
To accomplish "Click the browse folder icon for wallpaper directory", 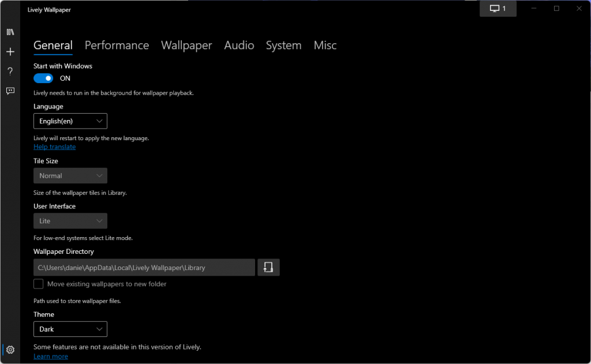I will [x=268, y=268].
